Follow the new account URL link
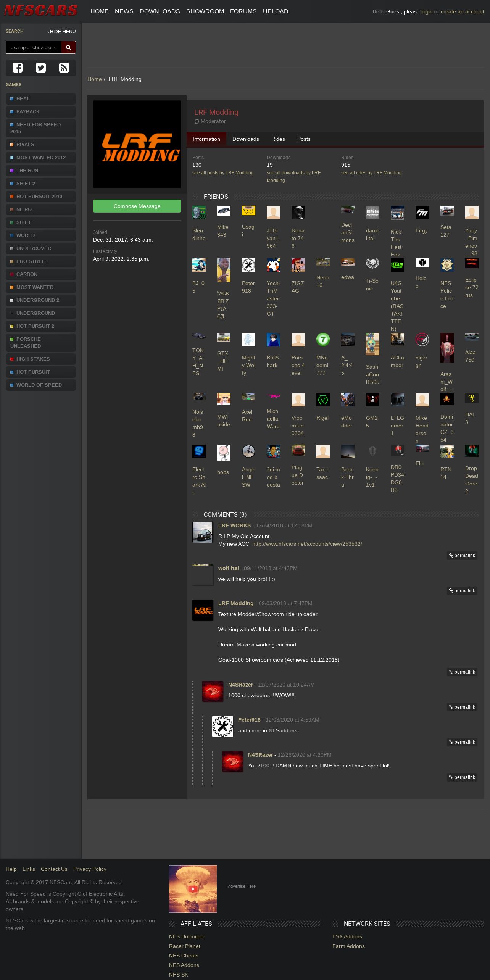The image size is (490, 980). pyautogui.click(x=307, y=544)
